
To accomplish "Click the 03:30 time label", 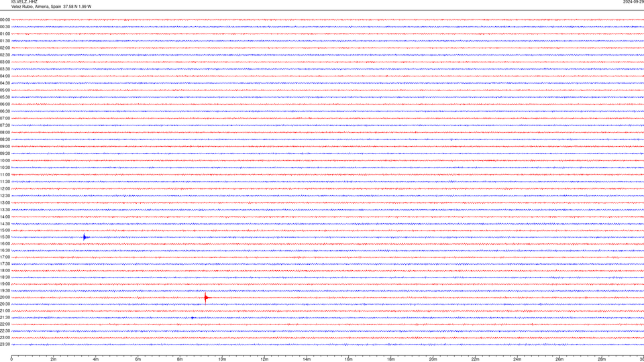I will click(x=5, y=69).
